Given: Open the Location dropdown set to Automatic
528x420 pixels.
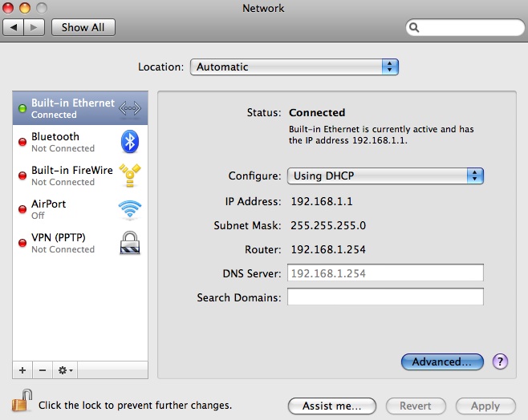Looking at the screenshot, I should (x=294, y=67).
